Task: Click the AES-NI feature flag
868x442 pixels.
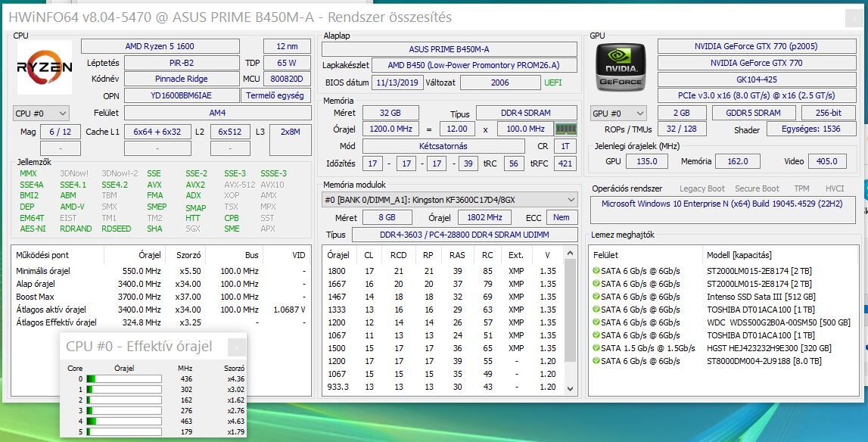Action: 33,229
